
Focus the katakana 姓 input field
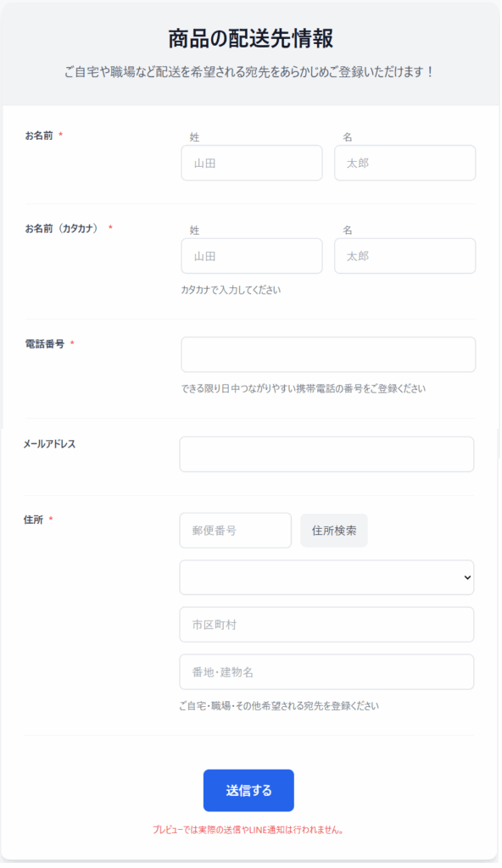(x=252, y=256)
